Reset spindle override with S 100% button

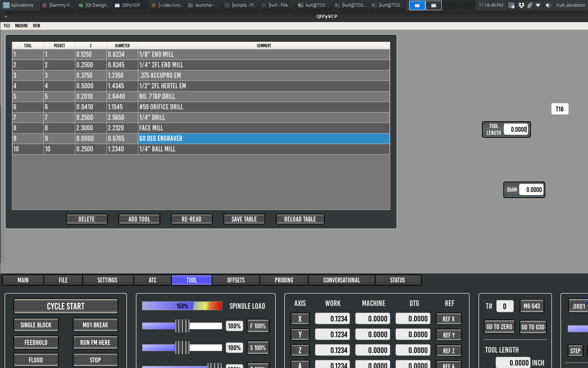[x=258, y=348]
